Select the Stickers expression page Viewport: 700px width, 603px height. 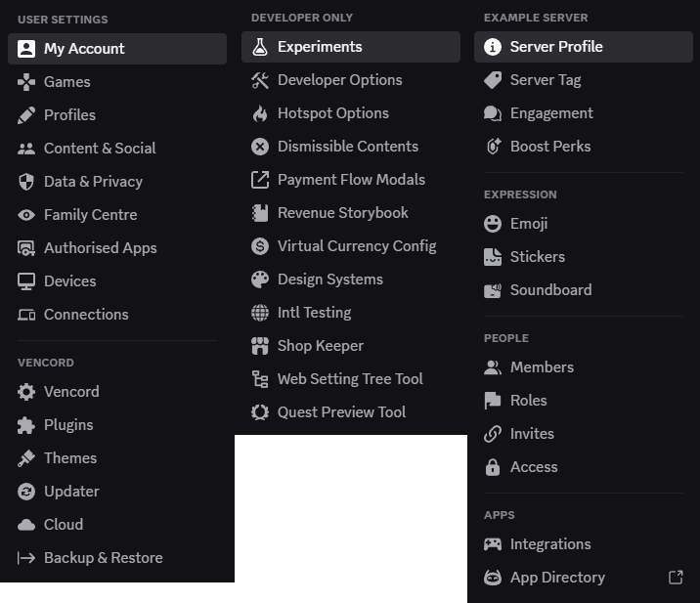click(584, 257)
